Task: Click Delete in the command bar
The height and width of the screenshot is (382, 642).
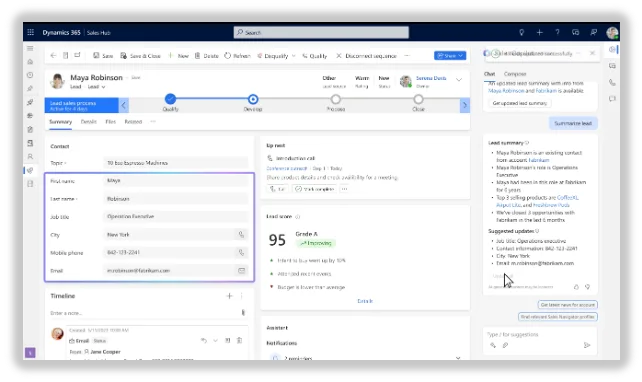Action: [x=206, y=56]
